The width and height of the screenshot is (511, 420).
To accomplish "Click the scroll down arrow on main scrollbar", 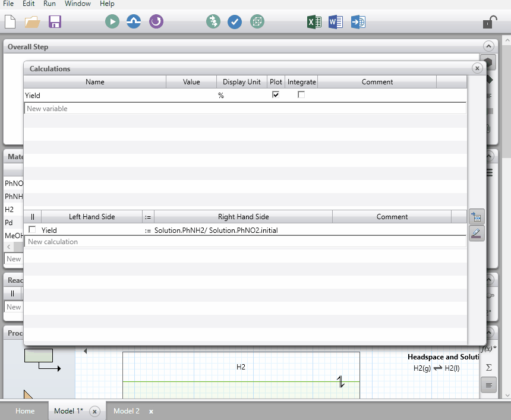I will click(x=507, y=395).
